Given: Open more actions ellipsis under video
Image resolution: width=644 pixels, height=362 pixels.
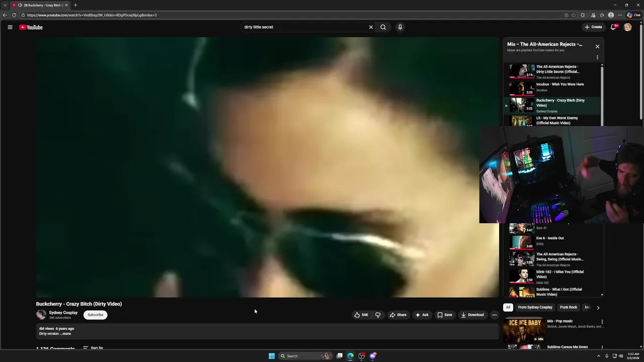Looking at the screenshot, I should [494, 315].
